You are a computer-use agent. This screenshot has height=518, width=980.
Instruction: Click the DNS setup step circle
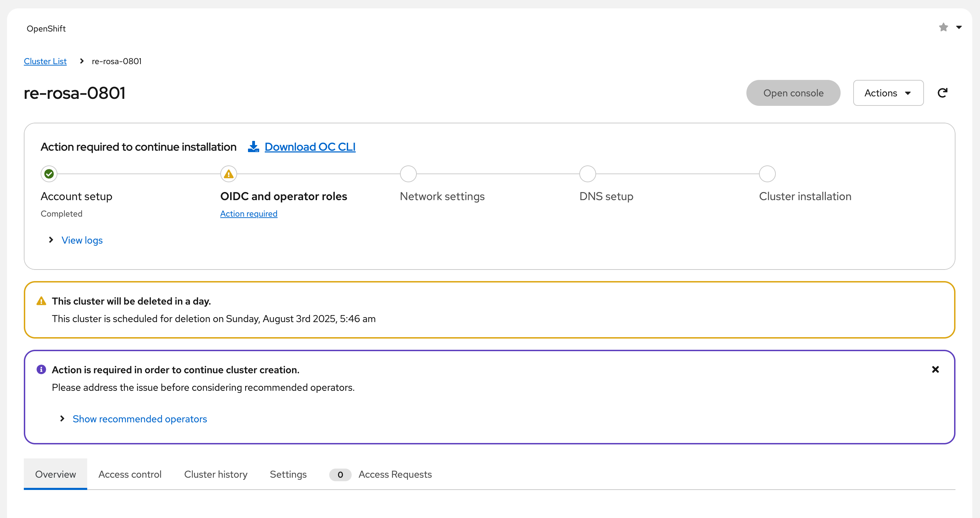[x=587, y=174]
